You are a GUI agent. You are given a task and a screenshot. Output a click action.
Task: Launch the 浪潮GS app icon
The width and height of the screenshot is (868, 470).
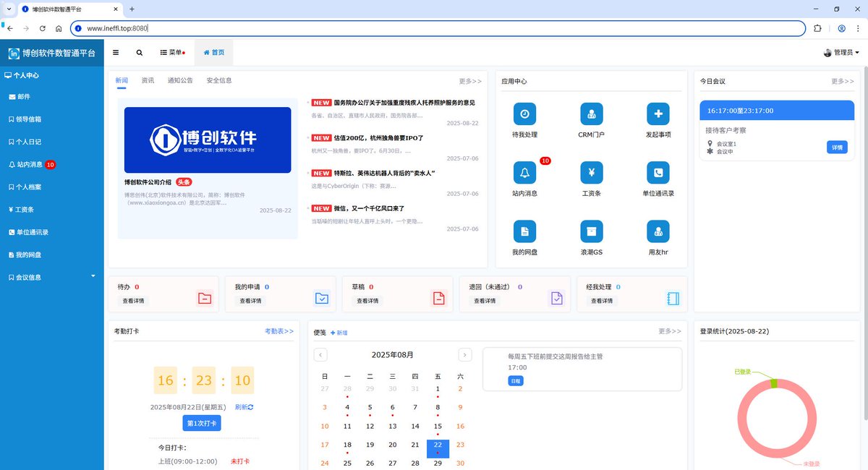pyautogui.click(x=592, y=231)
